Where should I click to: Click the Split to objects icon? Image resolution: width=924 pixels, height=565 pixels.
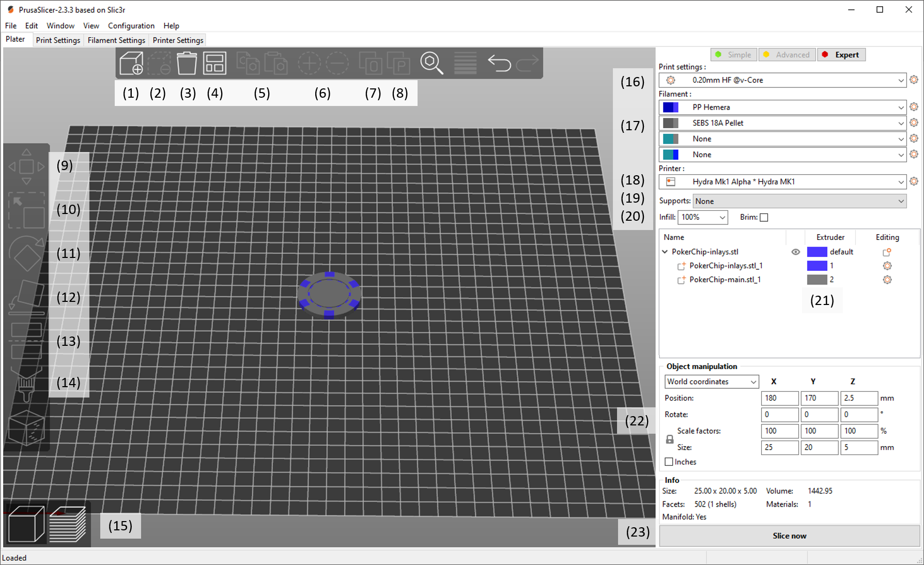(371, 64)
